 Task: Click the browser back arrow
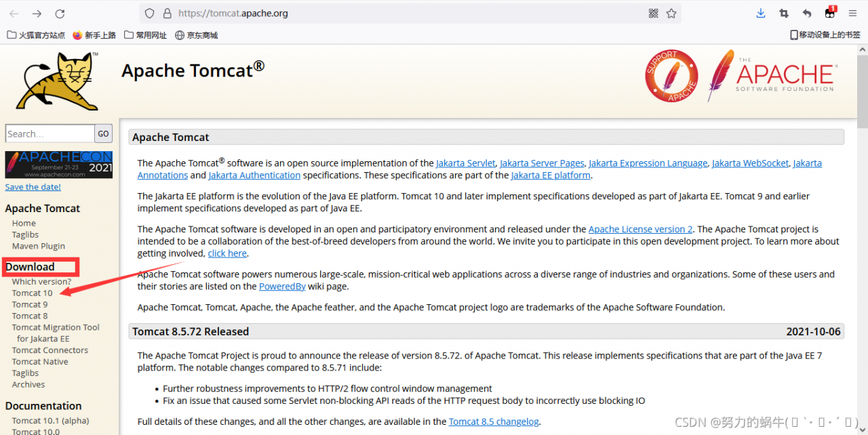(14, 14)
